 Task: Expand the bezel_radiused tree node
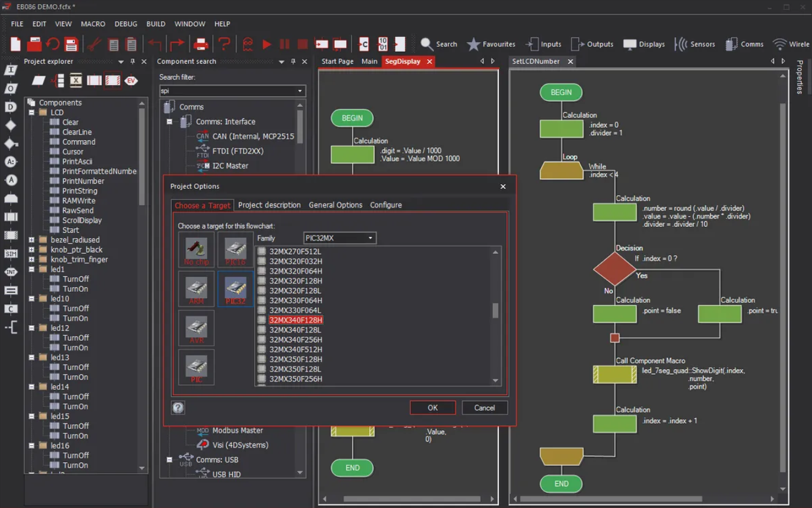click(31, 240)
